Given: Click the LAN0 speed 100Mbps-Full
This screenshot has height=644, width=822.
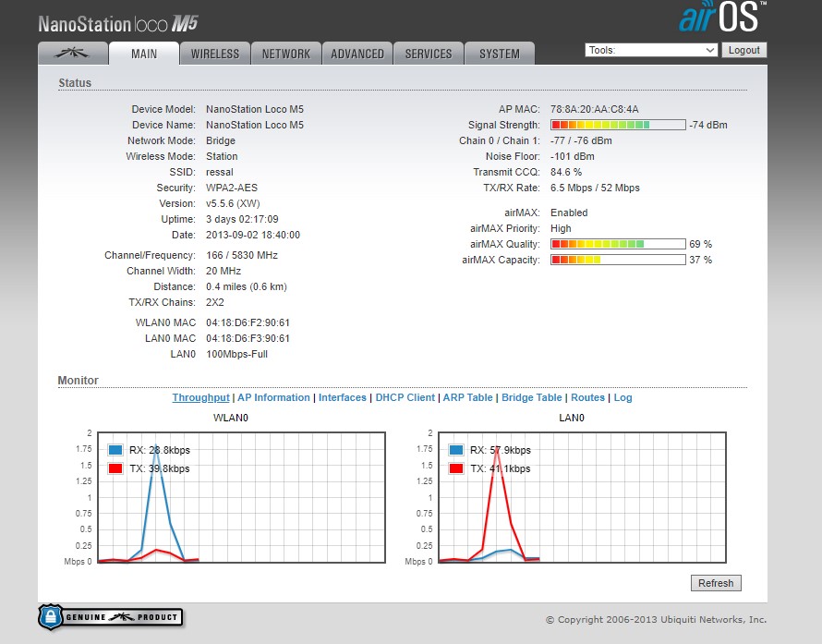Looking at the screenshot, I should (237, 354).
